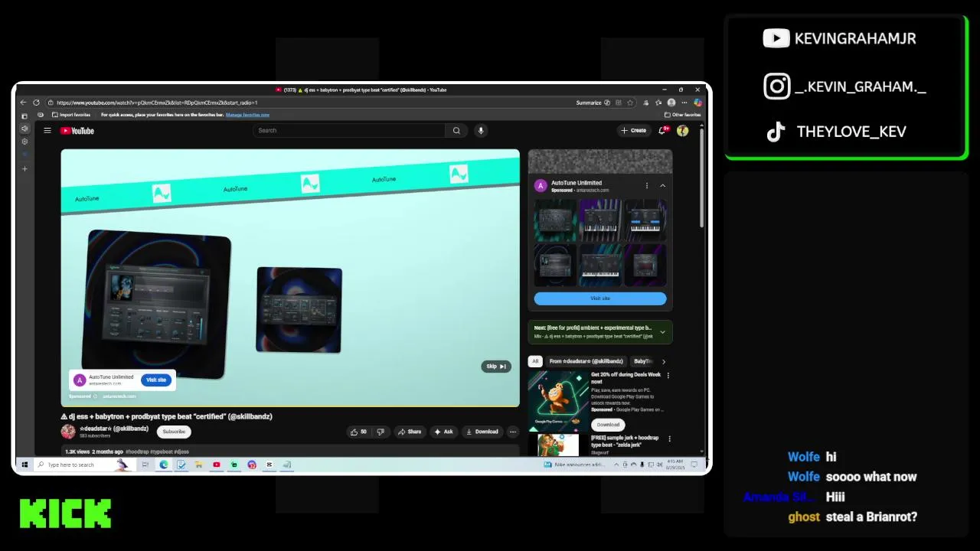This screenshot has height=551, width=980.
Task: Open the browser settings ellipsis menu
Action: pyautogui.click(x=685, y=103)
